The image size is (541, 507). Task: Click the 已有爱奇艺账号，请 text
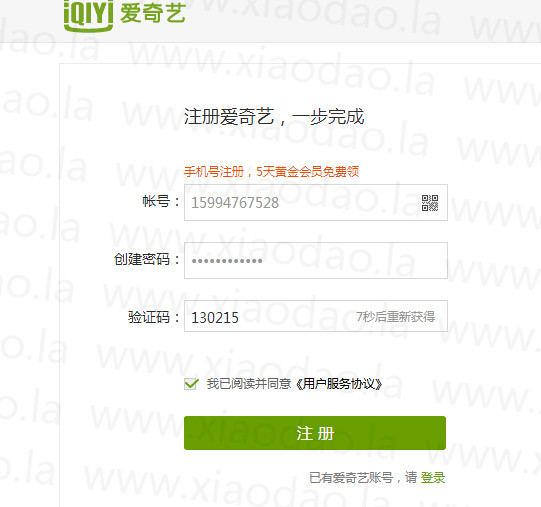[x=363, y=478]
